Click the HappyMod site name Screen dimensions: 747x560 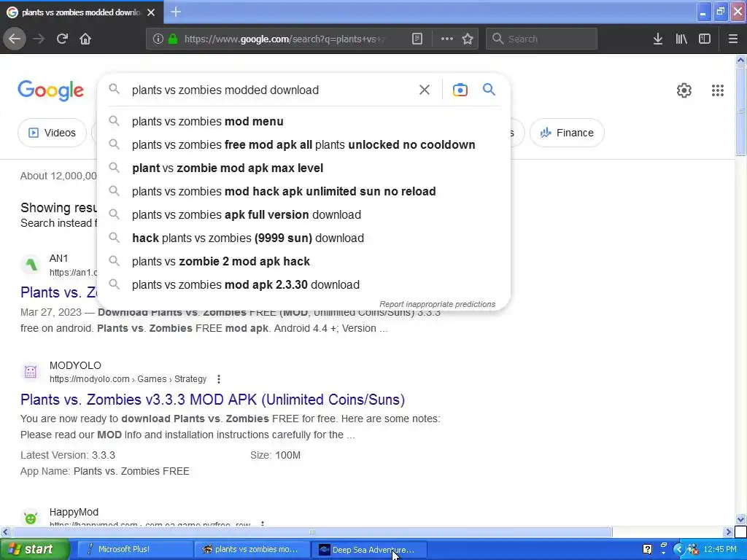pyautogui.click(x=74, y=512)
